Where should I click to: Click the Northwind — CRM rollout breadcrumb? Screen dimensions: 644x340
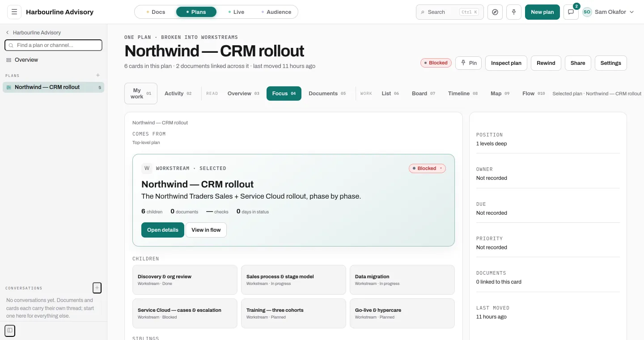pyautogui.click(x=160, y=123)
